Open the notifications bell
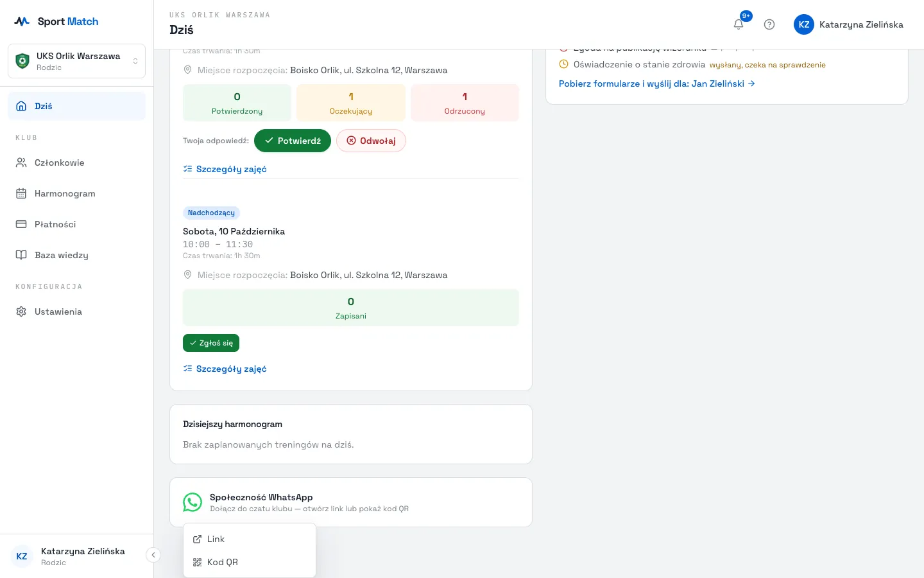The height and width of the screenshot is (578, 924). tap(739, 24)
